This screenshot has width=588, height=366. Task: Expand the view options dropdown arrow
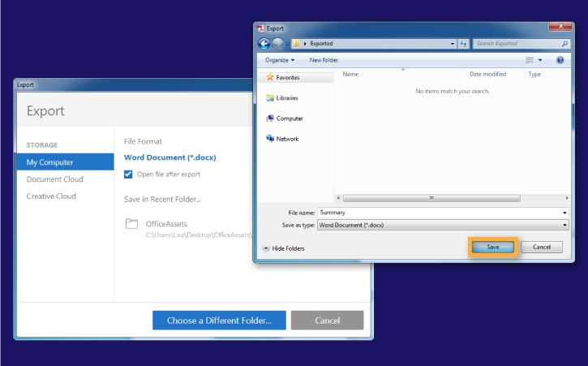pyautogui.click(x=540, y=60)
